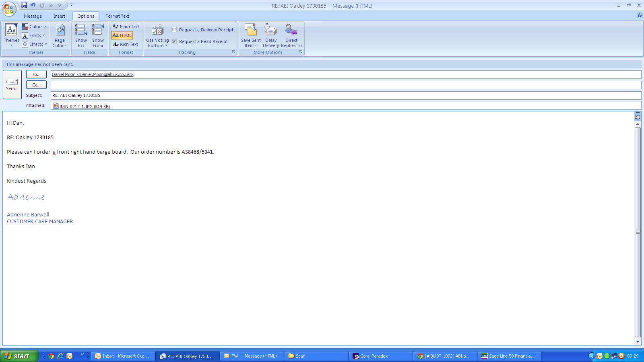Screen dimensions: 644x362
Task: Switch to the Insert ribbon tab
Action: pos(59,16)
